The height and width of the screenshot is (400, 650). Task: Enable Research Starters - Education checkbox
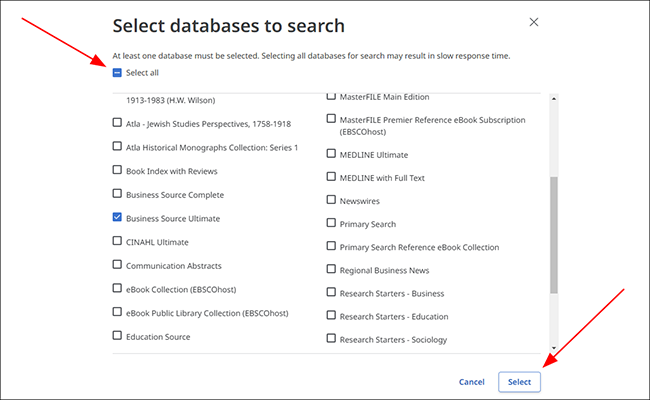[x=331, y=315]
